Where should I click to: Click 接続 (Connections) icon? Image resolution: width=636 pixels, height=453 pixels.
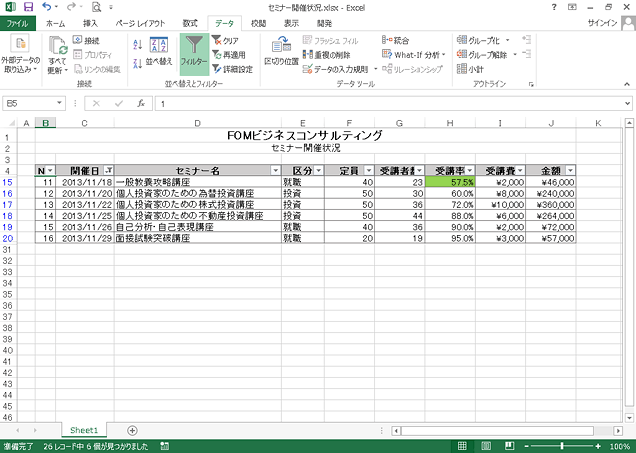(x=86, y=40)
